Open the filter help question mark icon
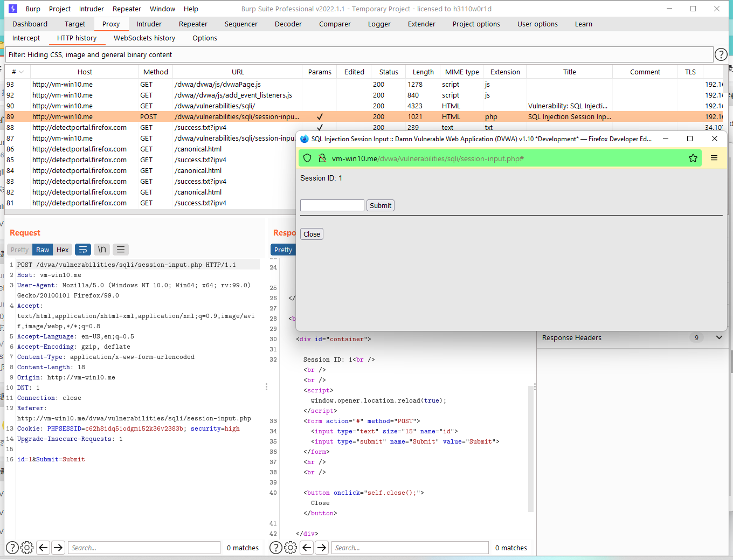733x560 pixels. [x=721, y=54]
